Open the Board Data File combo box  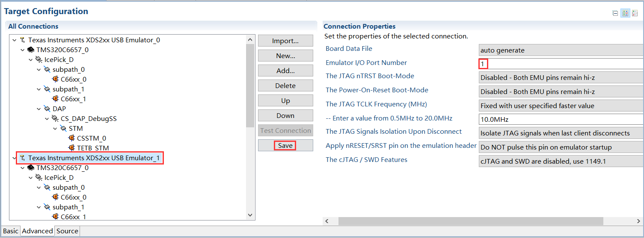coord(561,50)
